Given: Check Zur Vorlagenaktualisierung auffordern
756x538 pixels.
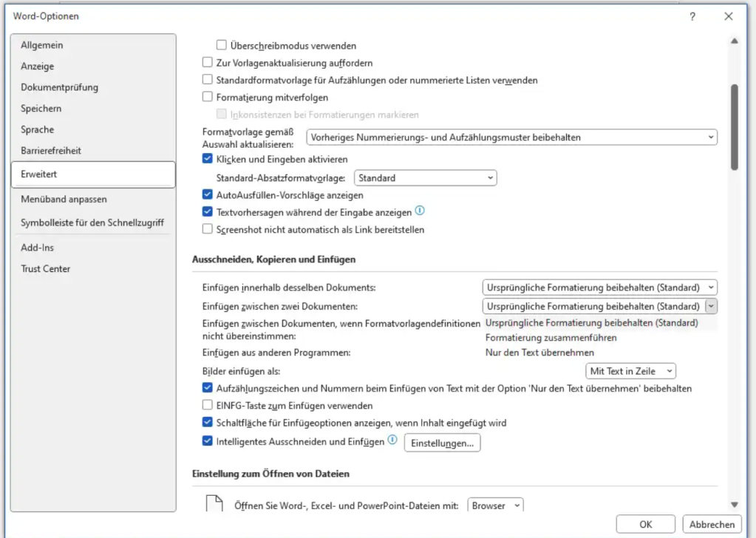Looking at the screenshot, I should coord(207,62).
